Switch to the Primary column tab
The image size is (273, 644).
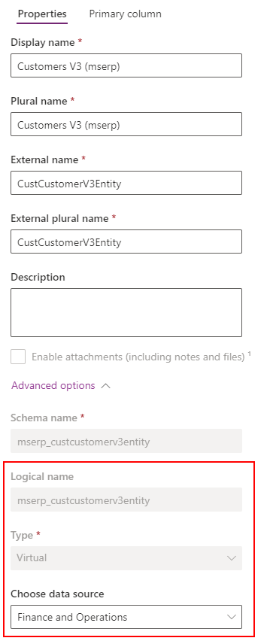pos(125,14)
